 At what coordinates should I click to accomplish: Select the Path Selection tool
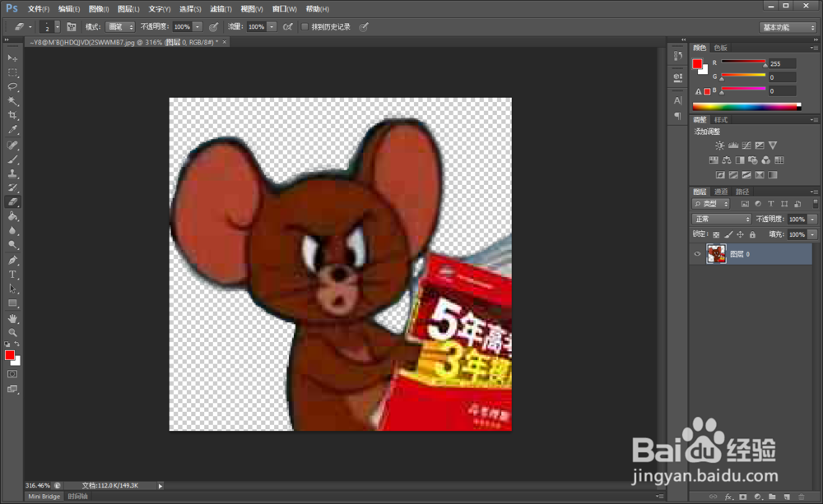click(x=12, y=289)
